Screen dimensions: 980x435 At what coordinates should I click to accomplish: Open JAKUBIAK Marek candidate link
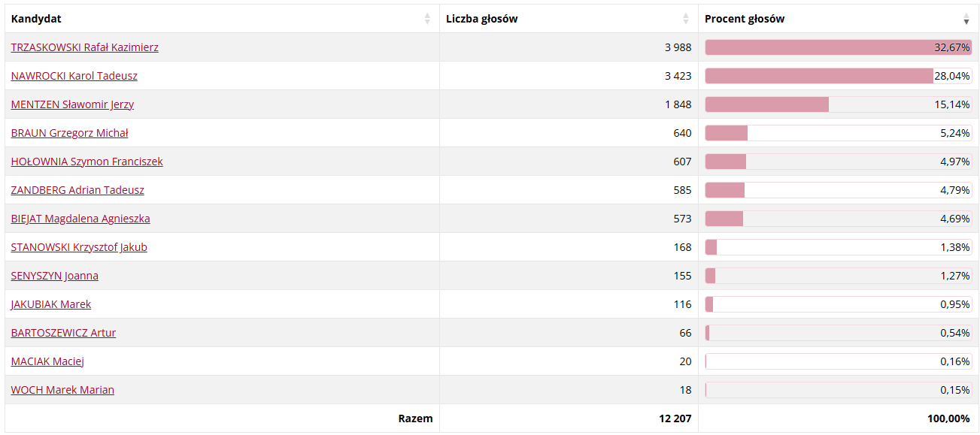(x=51, y=304)
